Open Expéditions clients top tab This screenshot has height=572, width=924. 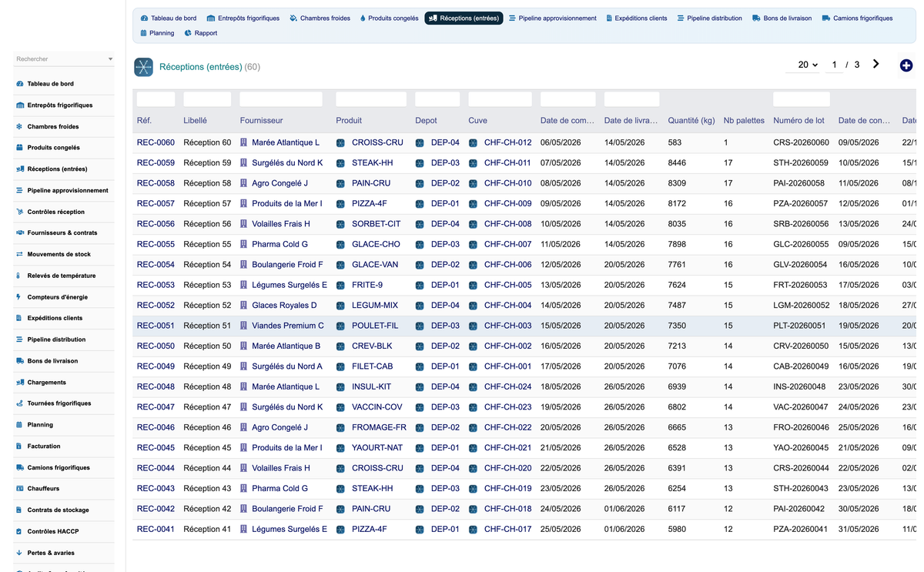click(636, 18)
